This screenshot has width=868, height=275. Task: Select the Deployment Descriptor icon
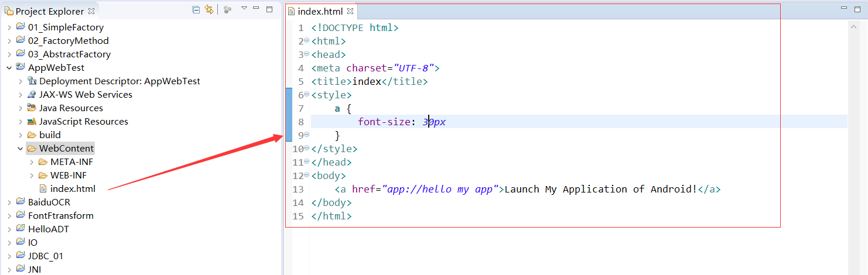(32, 81)
